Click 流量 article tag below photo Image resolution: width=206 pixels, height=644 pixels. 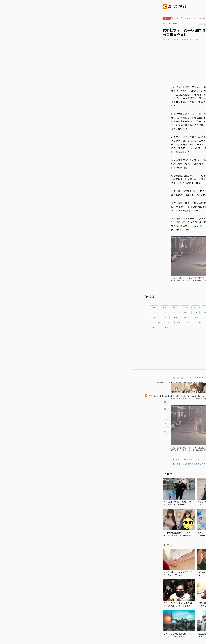click(x=184, y=459)
